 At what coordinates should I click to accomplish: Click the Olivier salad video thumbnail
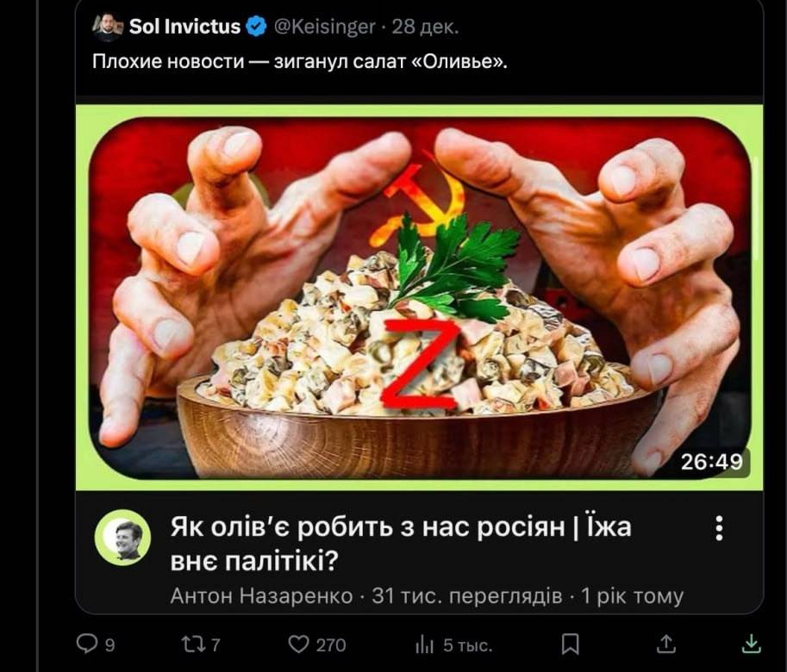click(x=420, y=297)
